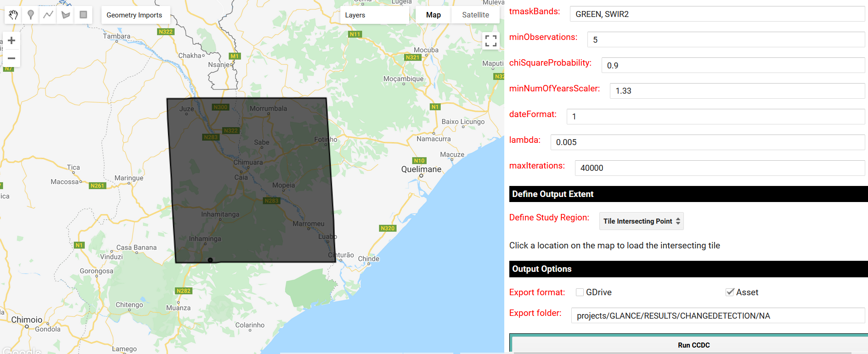Select the draw line tool
The height and width of the screenshot is (354, 868).
click(x=48, y=15)
